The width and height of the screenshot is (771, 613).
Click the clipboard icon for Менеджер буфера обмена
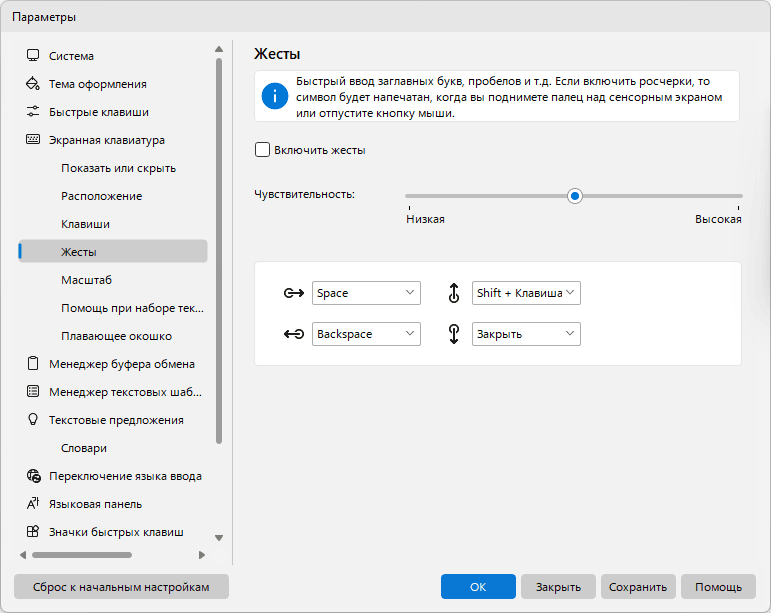click(x=33, y=364)
